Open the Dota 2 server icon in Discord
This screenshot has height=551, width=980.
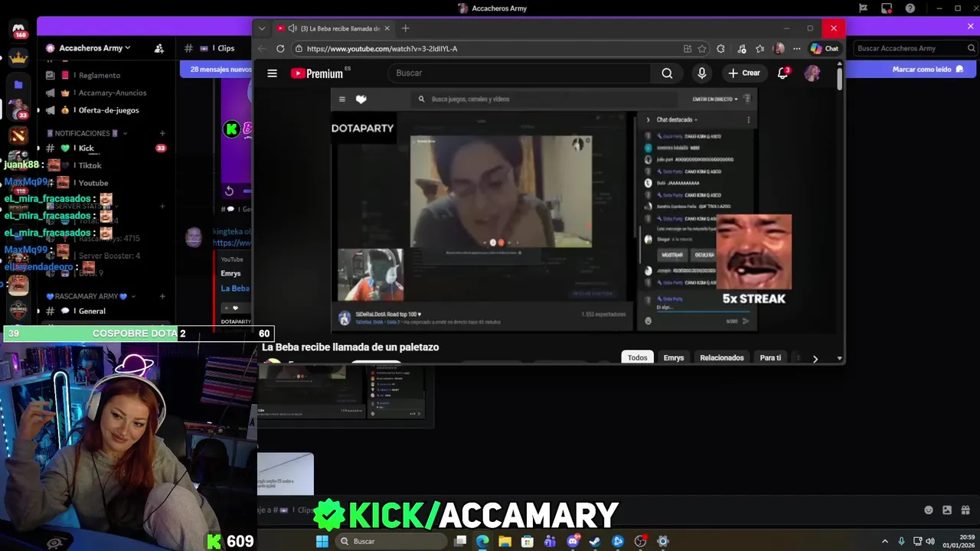point(18,135)
